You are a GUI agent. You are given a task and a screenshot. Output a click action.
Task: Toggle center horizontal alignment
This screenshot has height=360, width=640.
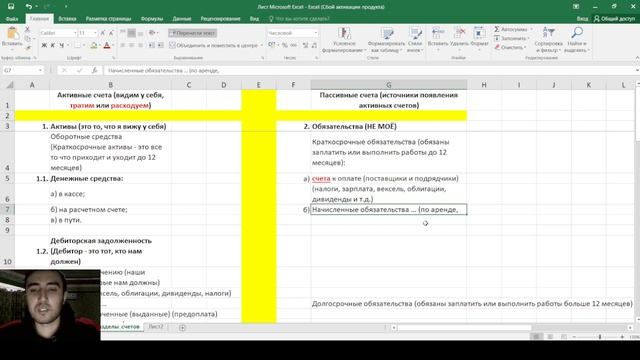pyautogui.click(x=131, y=45)
